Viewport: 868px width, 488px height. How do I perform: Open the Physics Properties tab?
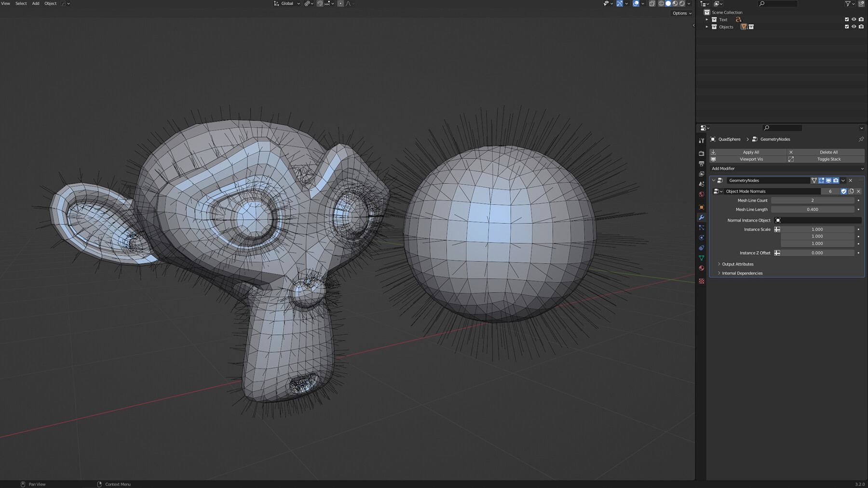[x=702, y=237]
